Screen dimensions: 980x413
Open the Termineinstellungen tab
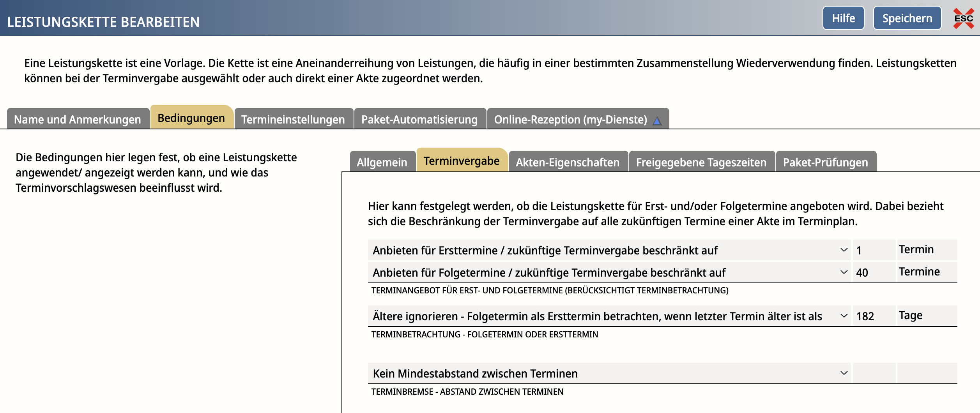coord(293,119)
